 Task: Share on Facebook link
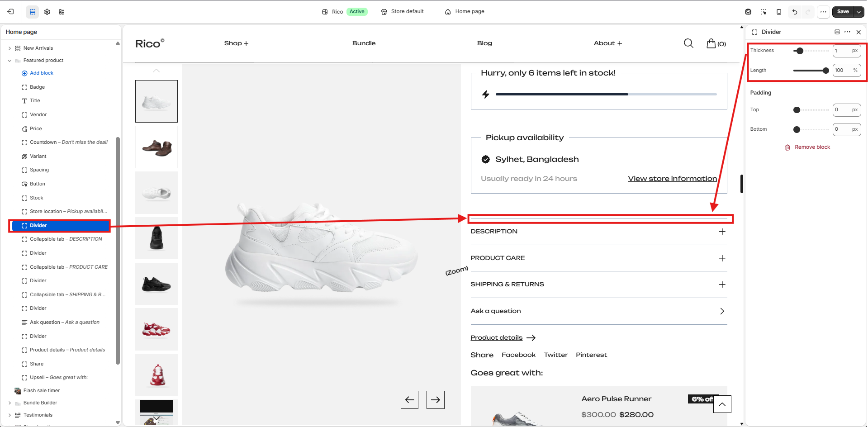coord(518,355)
